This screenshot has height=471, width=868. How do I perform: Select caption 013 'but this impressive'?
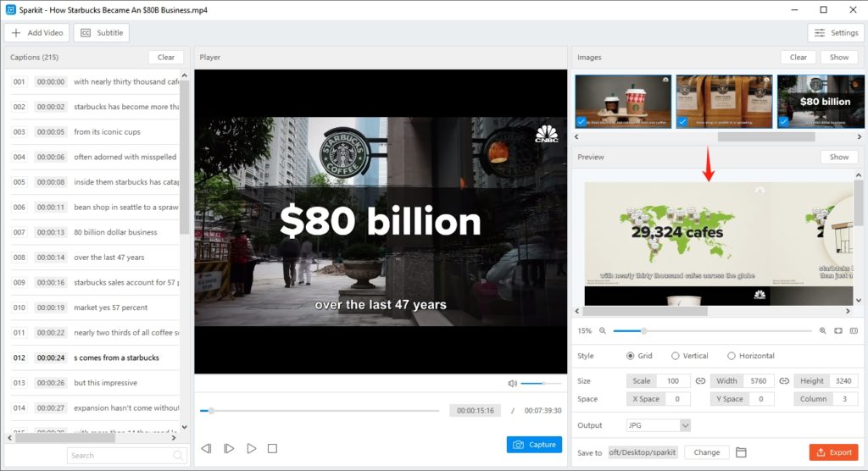tap(95, 382)
